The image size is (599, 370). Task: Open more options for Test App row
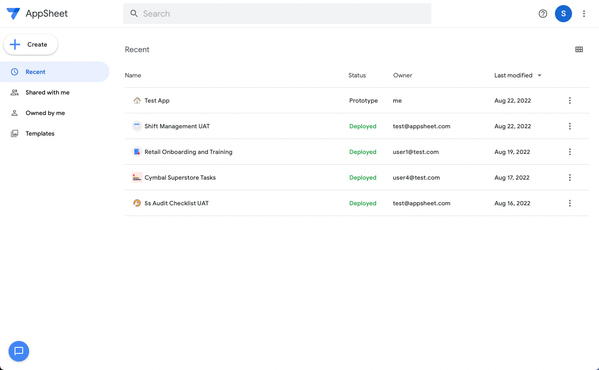click(x=570, y=100)
